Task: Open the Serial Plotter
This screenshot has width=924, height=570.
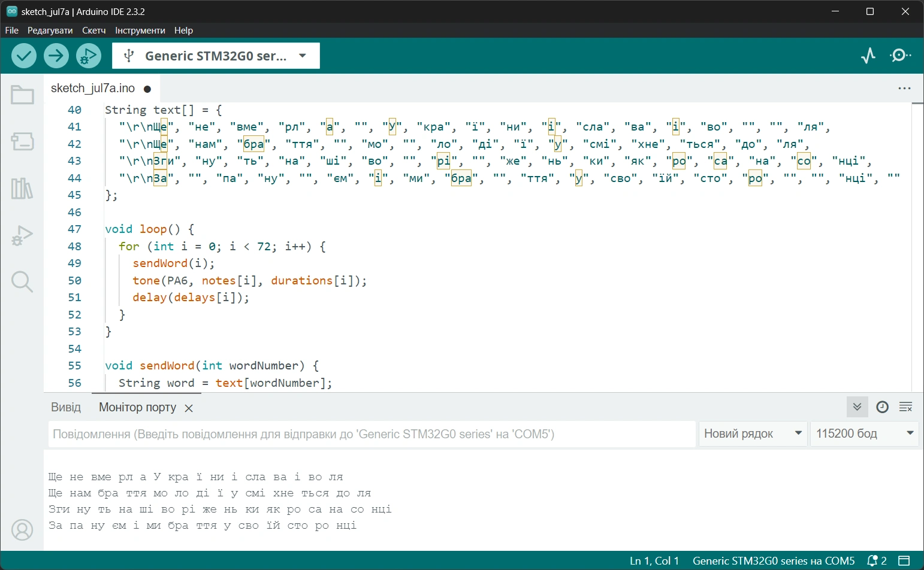Action: (868, 56)
